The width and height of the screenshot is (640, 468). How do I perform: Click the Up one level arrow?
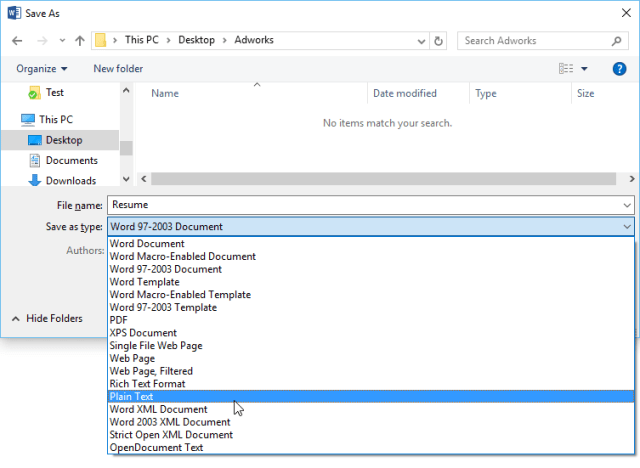(x=79, y=41)
